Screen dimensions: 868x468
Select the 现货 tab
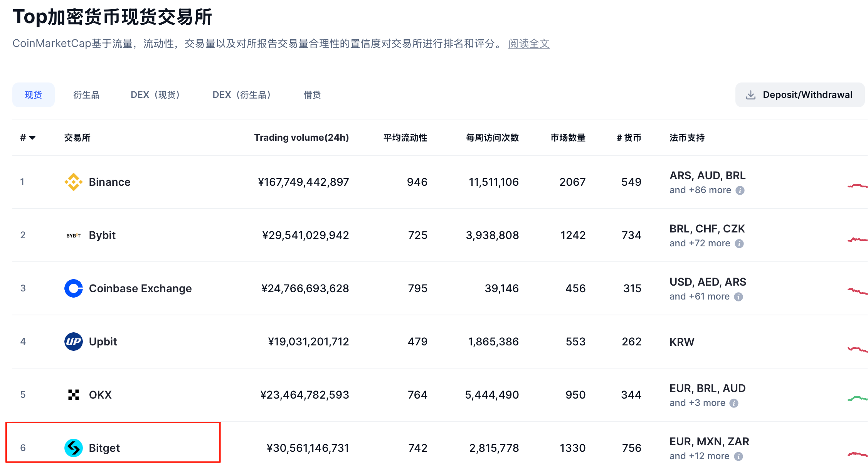click(x=34, y=95)
